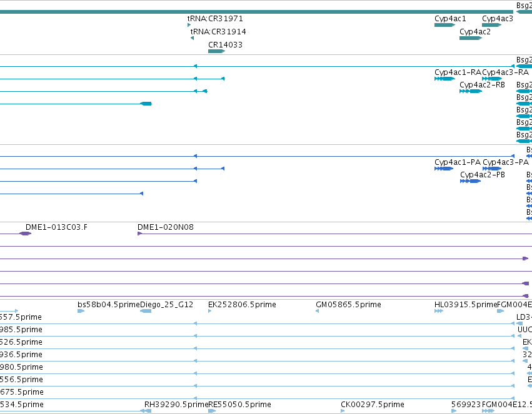Select the Cyp4ac1-PA protein label
532x414 pixels.
pyautogui.click(x=458, y=162)
